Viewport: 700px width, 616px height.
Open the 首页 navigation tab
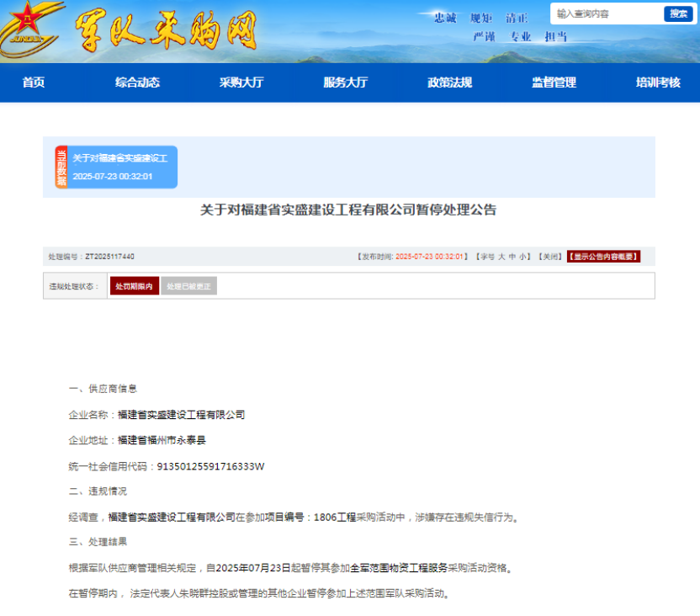pyautogui.click(x=34, y=82)
